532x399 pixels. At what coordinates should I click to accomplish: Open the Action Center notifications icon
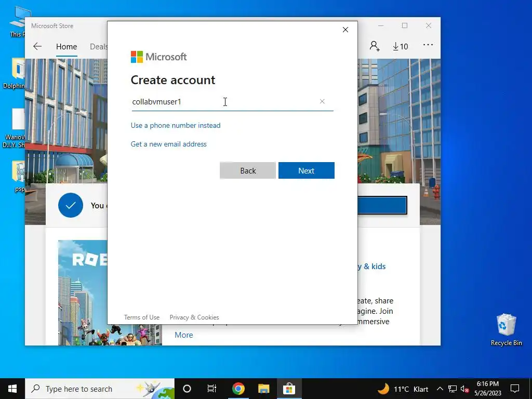tap(515, 389)
